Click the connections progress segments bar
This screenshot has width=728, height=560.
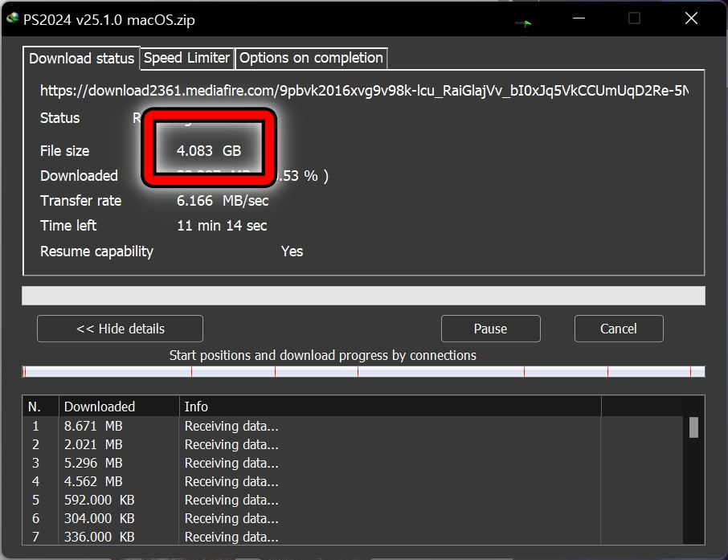click(363, 371)
